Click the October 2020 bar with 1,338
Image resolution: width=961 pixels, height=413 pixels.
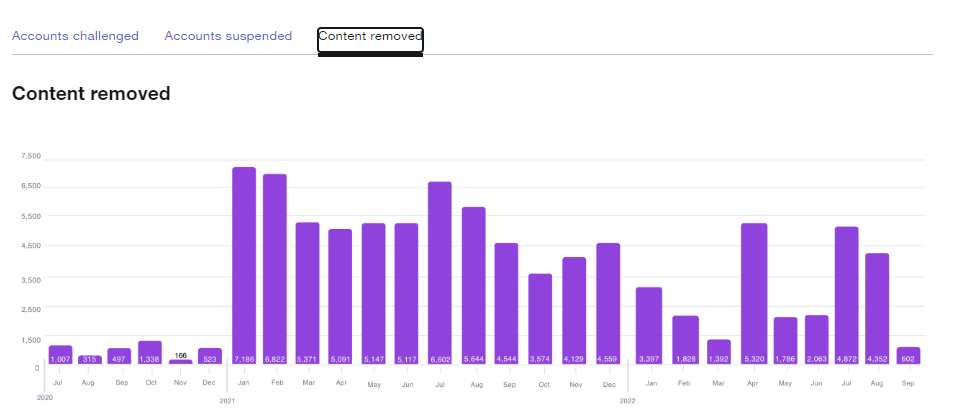(150, 352)
